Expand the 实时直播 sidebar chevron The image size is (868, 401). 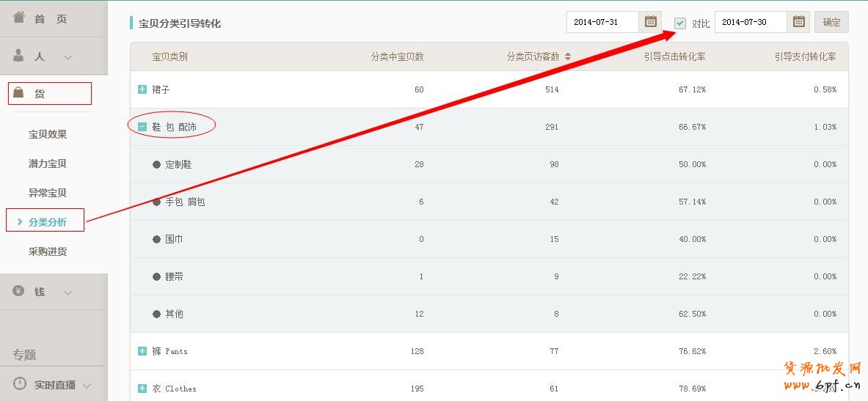[x=87, y=386]
